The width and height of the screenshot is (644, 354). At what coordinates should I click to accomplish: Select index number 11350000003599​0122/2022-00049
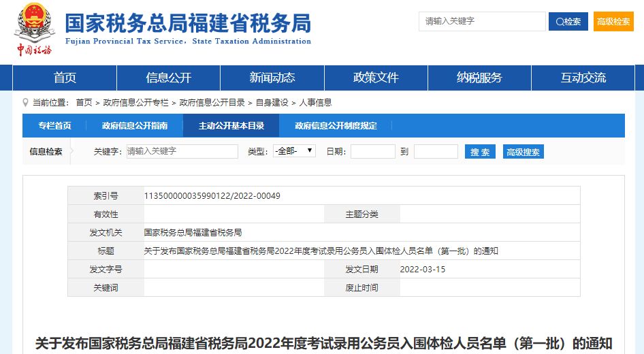tap(212, 196)
